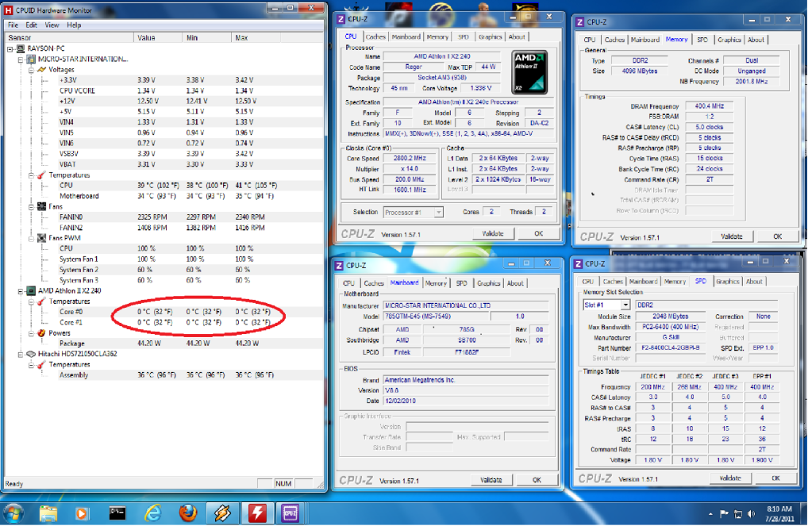Open the About tab in SPD window
Image resolution: width=812 pixels, height=526 pixels.
(x=754, y=282)
